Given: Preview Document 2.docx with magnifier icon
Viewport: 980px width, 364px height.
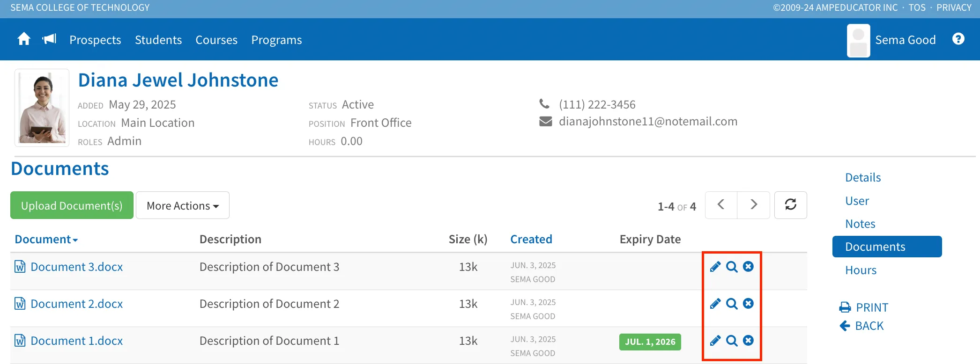Looking at the screenshot, I should click(x=732, y=304).
